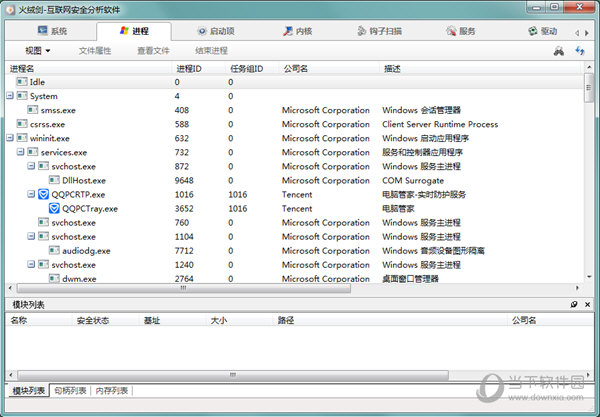Click the module list horizontal scrollbar thumb
This screenshot has width=600, height=417.
point(233,375)
